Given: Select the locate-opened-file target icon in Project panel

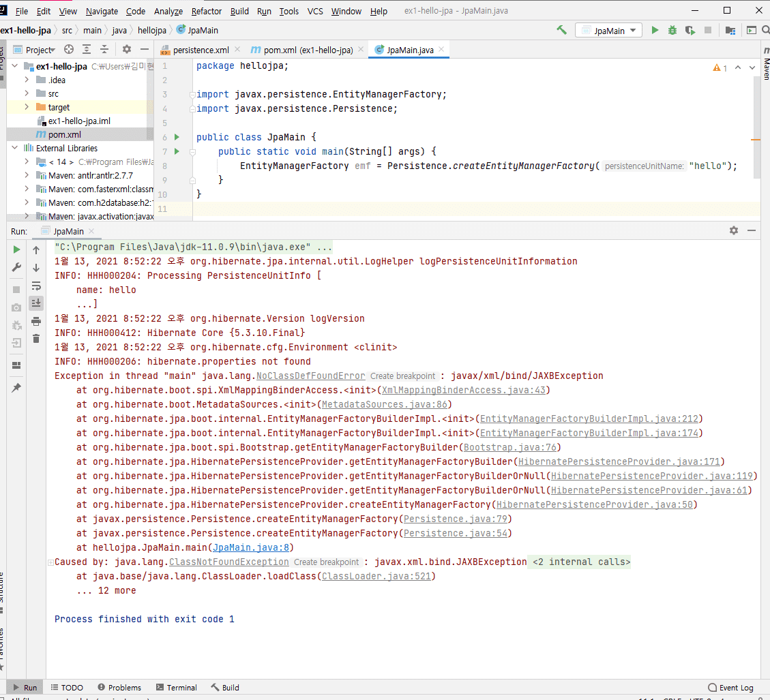Looking at the screenshot, I should tap(69, 49).
